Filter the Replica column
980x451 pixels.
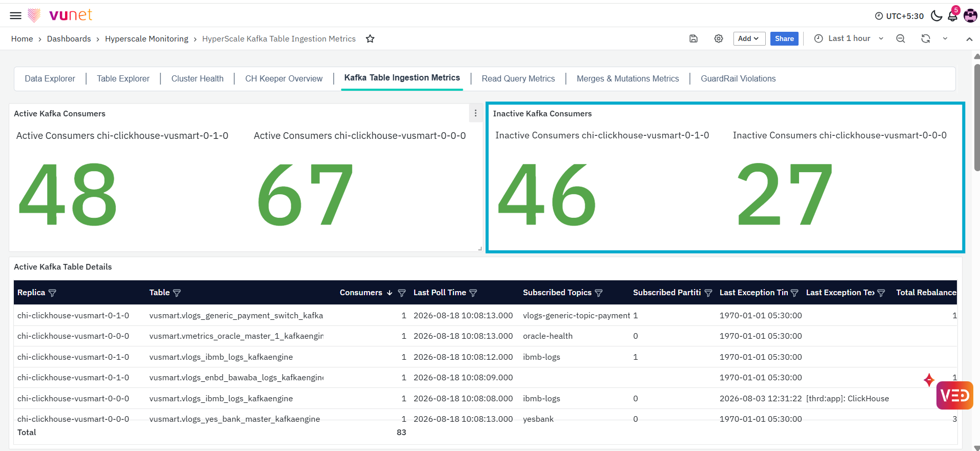[52, 293]
